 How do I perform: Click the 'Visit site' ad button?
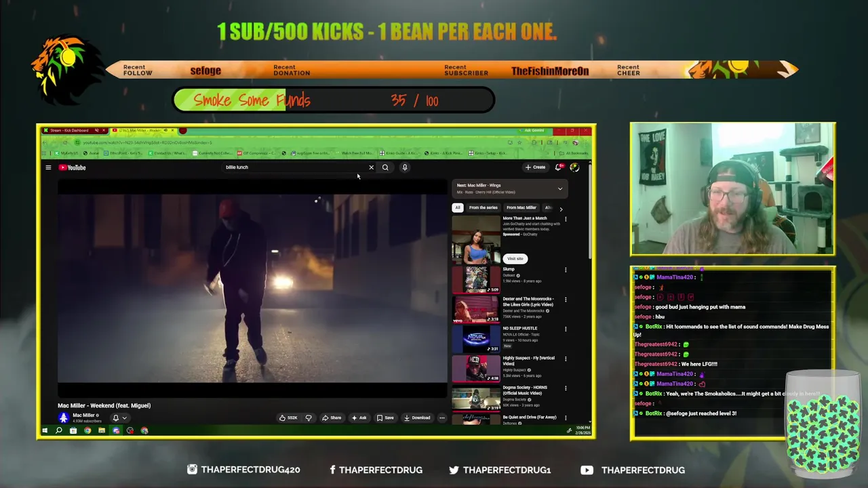click(515, 258)
